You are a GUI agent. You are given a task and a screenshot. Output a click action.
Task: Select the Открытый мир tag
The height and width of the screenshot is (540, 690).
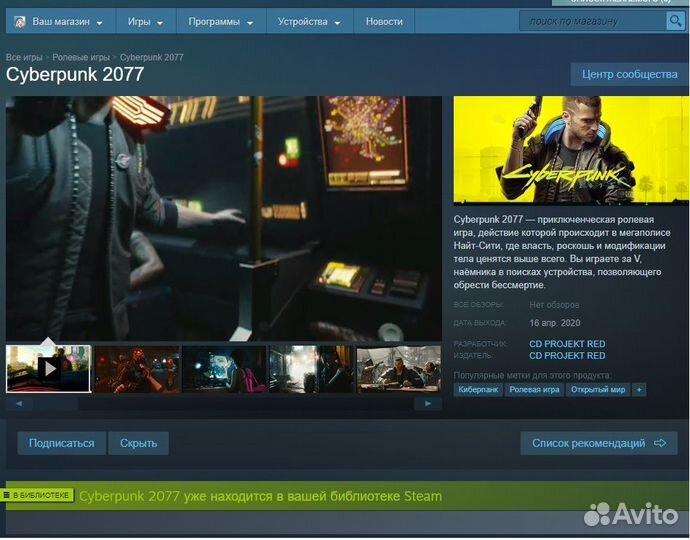pyautogui.click(x=598, y=389)
